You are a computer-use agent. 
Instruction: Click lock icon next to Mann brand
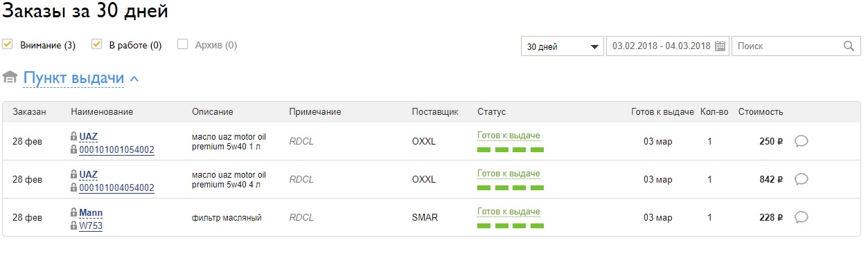click(x=74, y=212)
